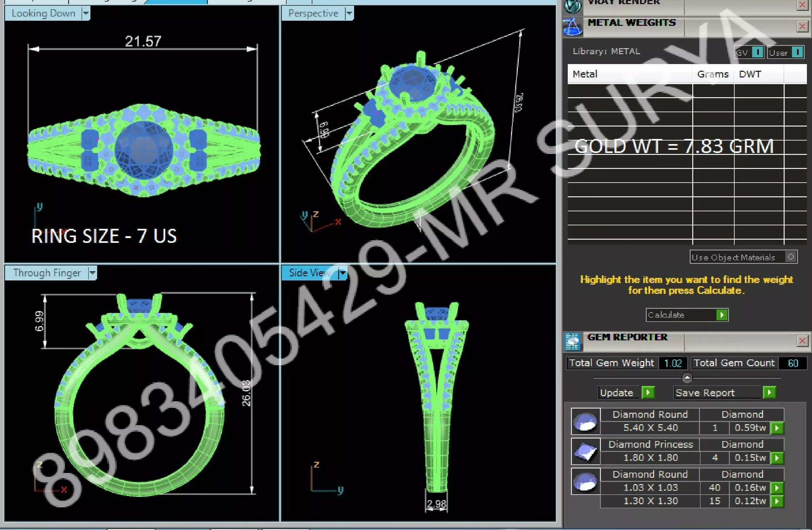Click the Gem Reporter panel icon
This screenshot has width=812, height=530.
click(572, 342)
